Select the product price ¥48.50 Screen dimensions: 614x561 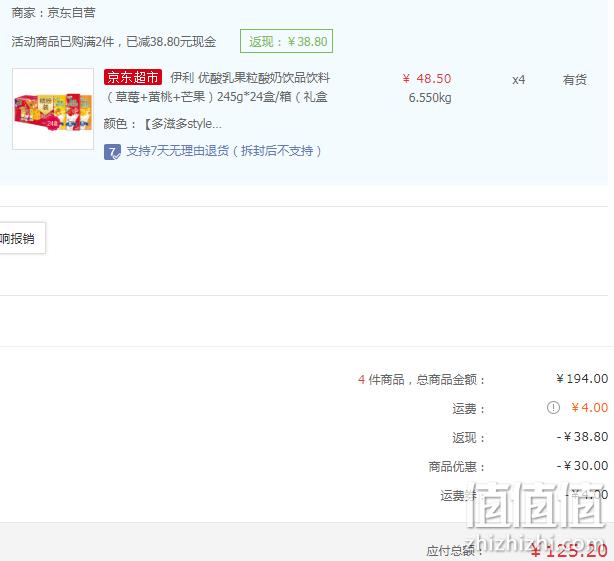(427, 79)
